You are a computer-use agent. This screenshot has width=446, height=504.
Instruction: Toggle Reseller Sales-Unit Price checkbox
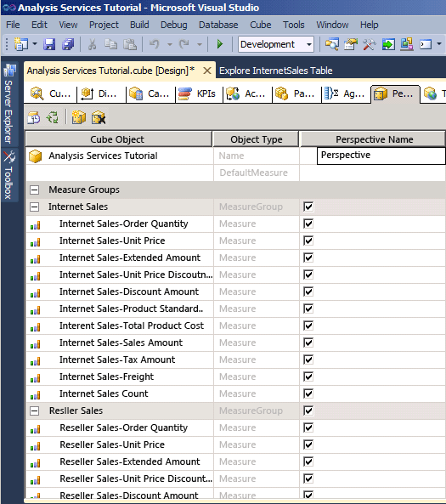308,445
